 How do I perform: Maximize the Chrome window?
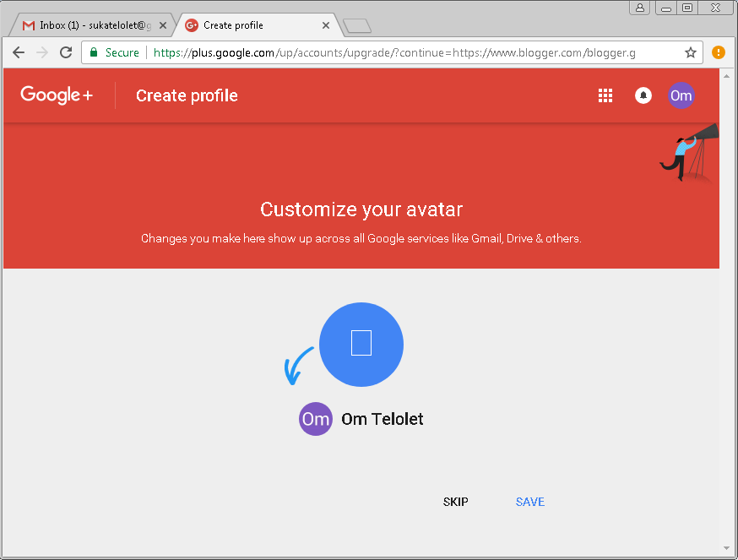(687, 8)
